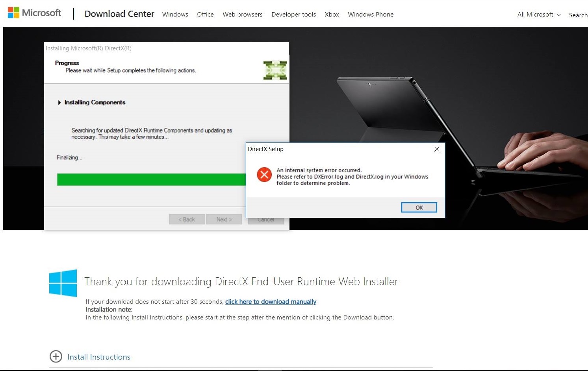Open the Developer tools menu item
This screenshot has height=371, width=588.
[294, 14]
